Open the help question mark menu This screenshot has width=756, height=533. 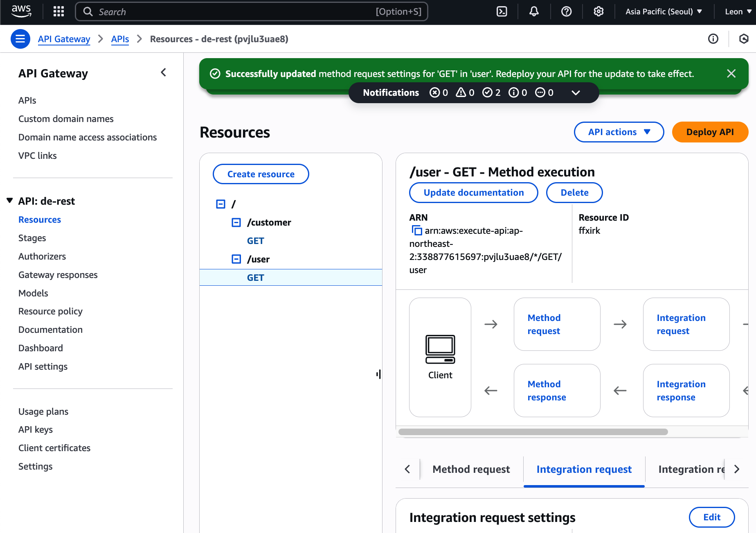point(566,11)
